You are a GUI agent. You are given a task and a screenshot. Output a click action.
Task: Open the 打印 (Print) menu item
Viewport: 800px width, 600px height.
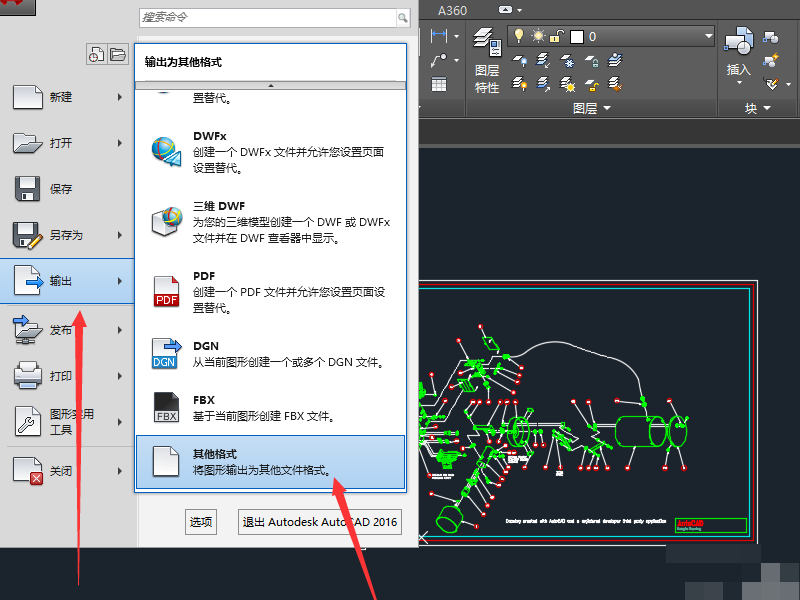(x=67, y=376)
